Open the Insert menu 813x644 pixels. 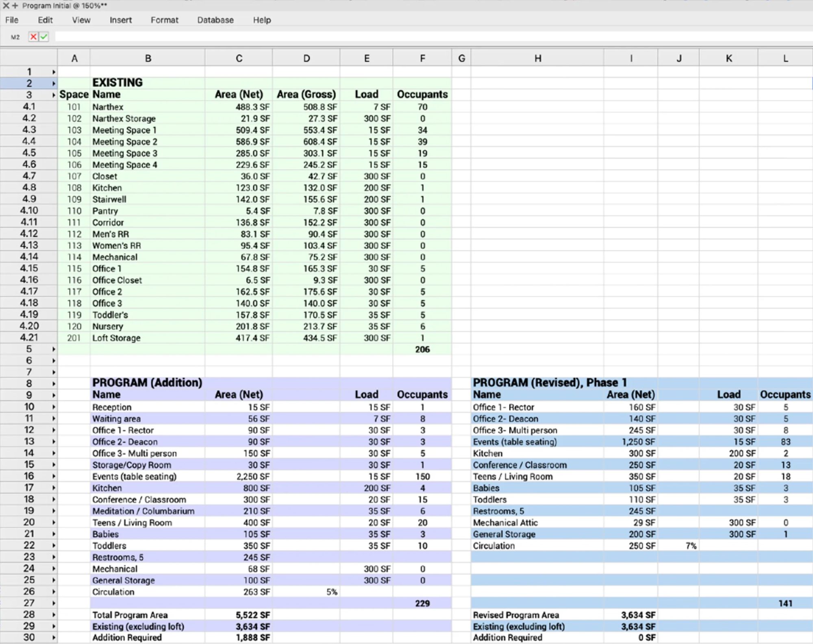(120, 20)
